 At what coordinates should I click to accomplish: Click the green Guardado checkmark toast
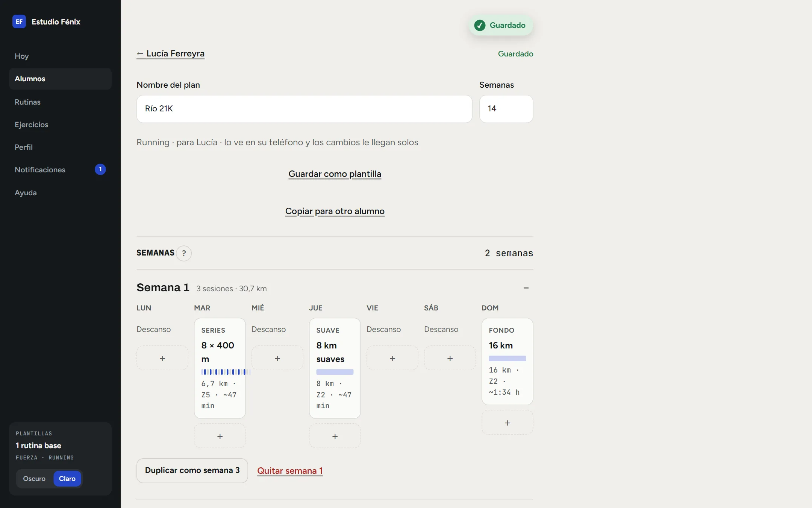pos(500,25)
